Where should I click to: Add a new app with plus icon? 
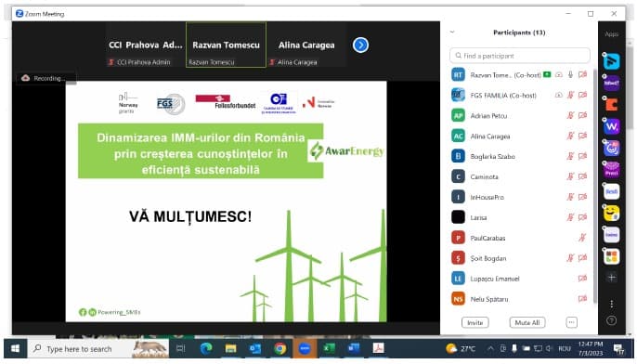tap(611, 278)
